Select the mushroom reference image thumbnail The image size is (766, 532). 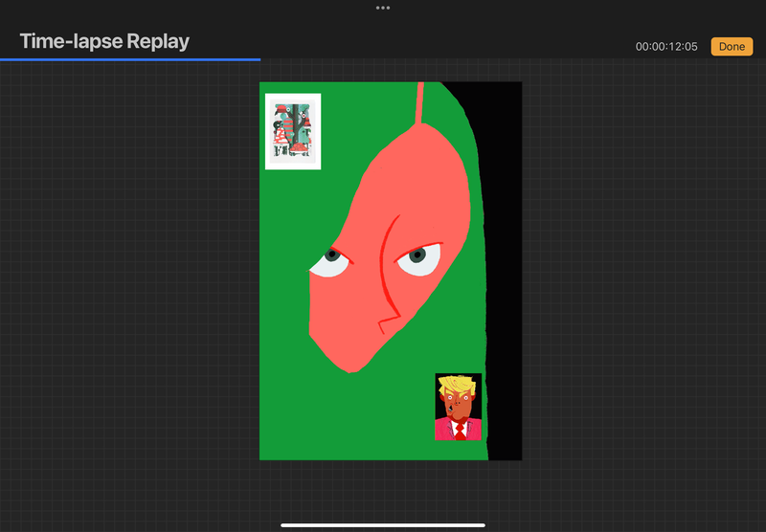click(293, 130)
